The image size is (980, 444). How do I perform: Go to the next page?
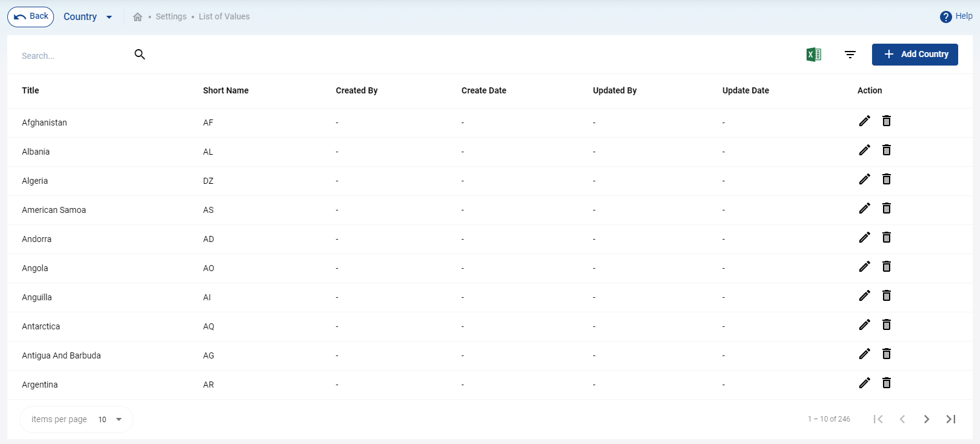tap(927, 419)
